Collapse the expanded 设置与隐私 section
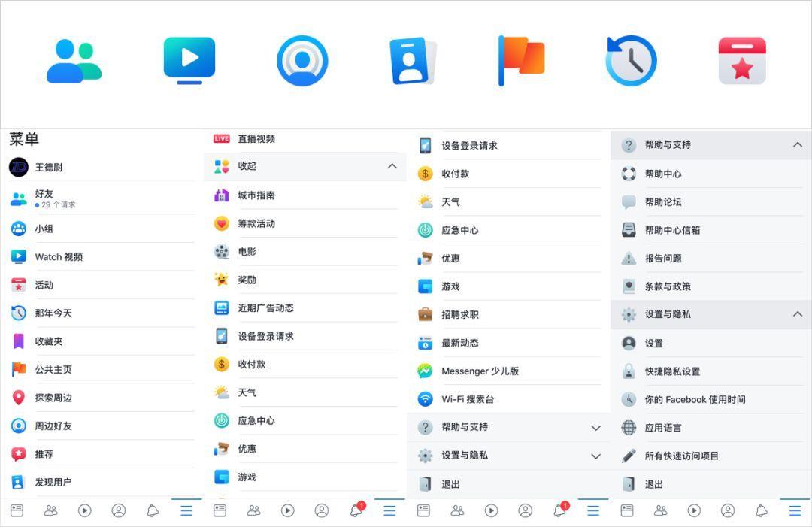 click(798, 314)
